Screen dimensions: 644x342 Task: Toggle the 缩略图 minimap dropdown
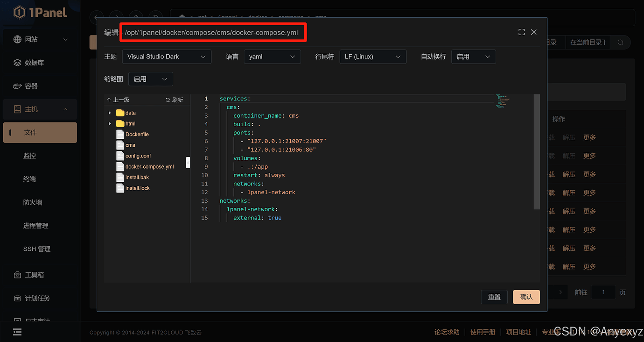coord(150,79)
